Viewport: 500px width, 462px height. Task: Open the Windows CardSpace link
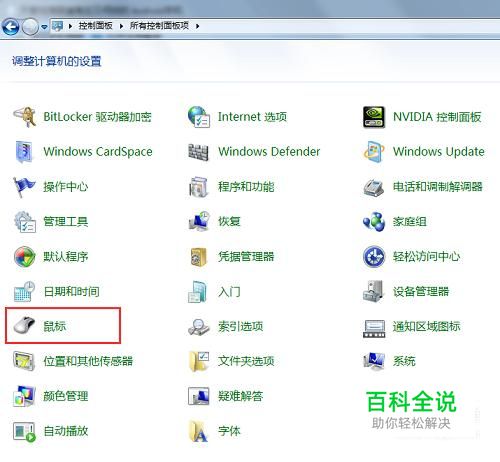click(x=98, y=152)
